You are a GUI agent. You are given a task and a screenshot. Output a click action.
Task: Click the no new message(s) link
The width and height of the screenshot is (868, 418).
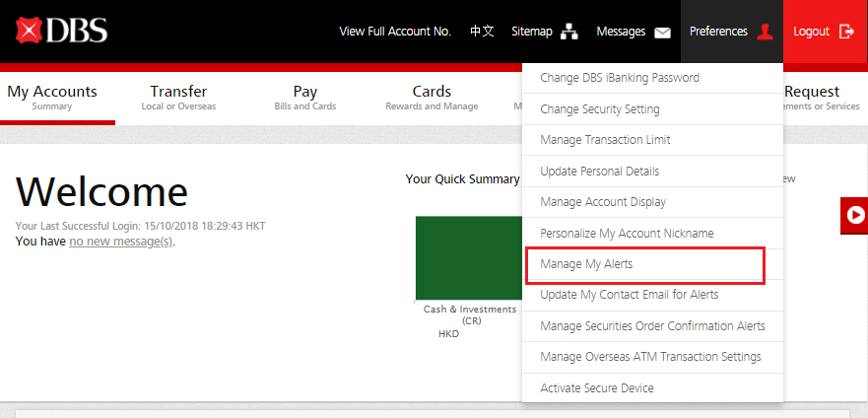(120, 242)
